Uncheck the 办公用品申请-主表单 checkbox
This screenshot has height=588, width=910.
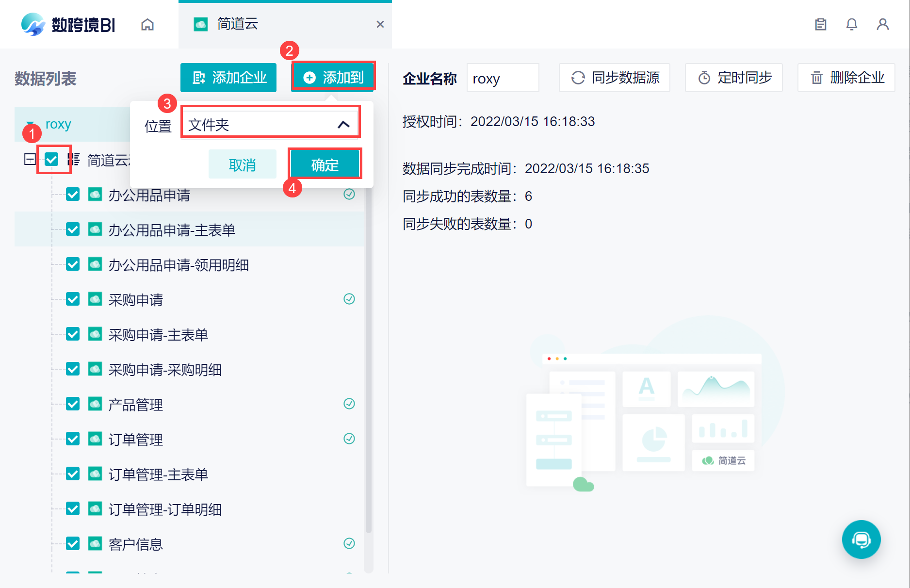(x=73, y=230)
